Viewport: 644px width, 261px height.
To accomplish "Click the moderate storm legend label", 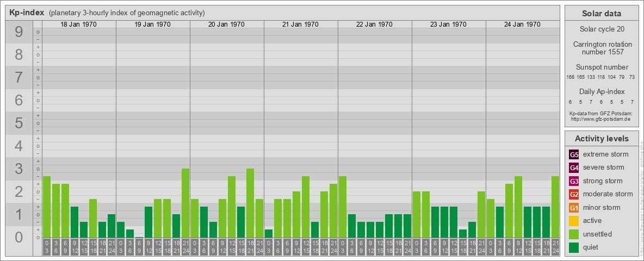I will pyautogui.click(x=608, y=194).
